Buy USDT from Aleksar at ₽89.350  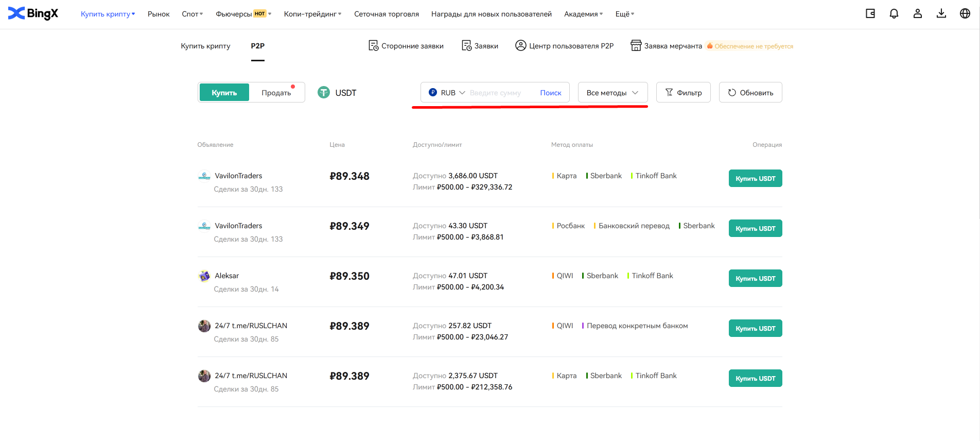[x=755, y=278]
